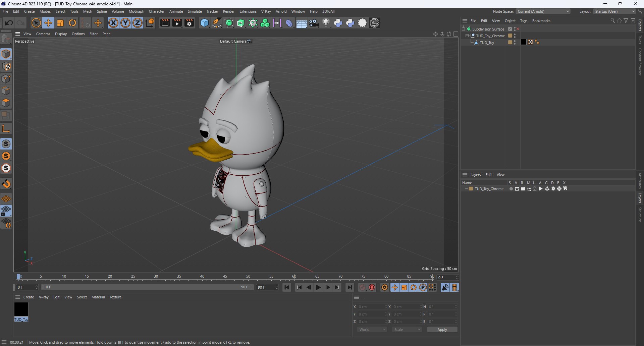644x346 pixels.
Task: Open the MoGraph cloner icon
Action: [x=265, y=23]
